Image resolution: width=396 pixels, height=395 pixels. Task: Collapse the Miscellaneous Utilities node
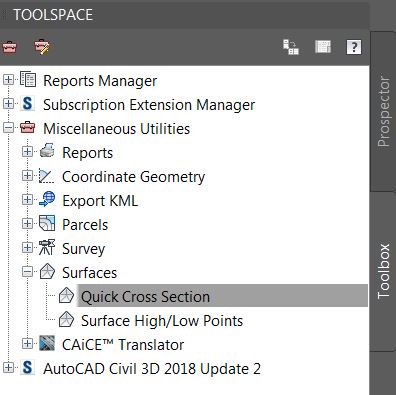[x=8, y=128]
